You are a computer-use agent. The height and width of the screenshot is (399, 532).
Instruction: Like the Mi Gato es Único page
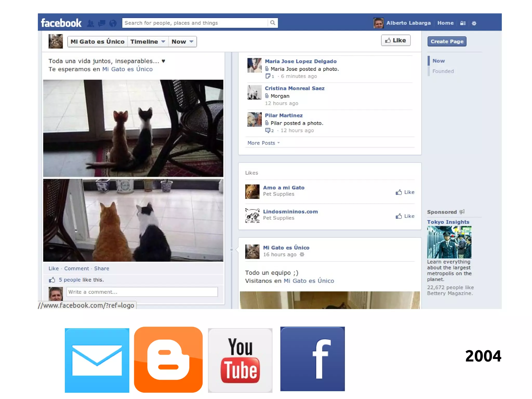[395, 41]
